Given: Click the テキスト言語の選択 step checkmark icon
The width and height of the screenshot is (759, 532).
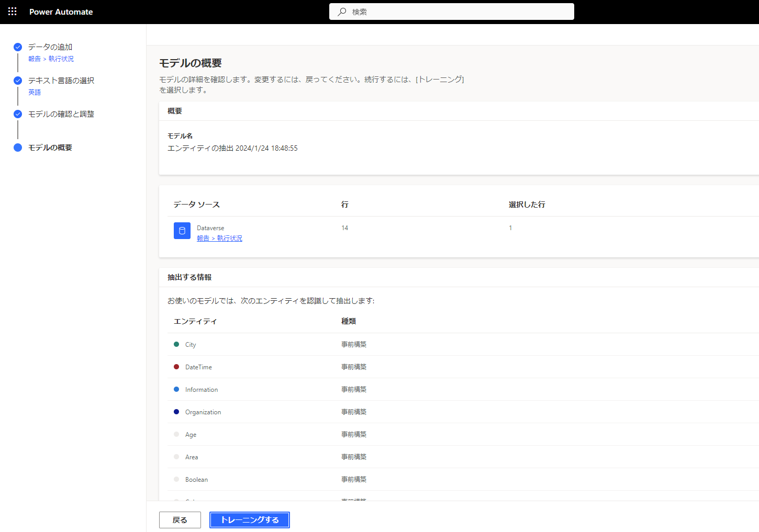Looking at the screenshot, I should pos(18,81).
